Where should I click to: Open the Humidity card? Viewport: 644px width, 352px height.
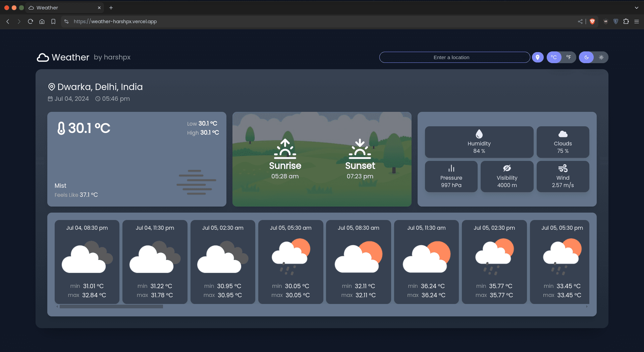point(479,142)
